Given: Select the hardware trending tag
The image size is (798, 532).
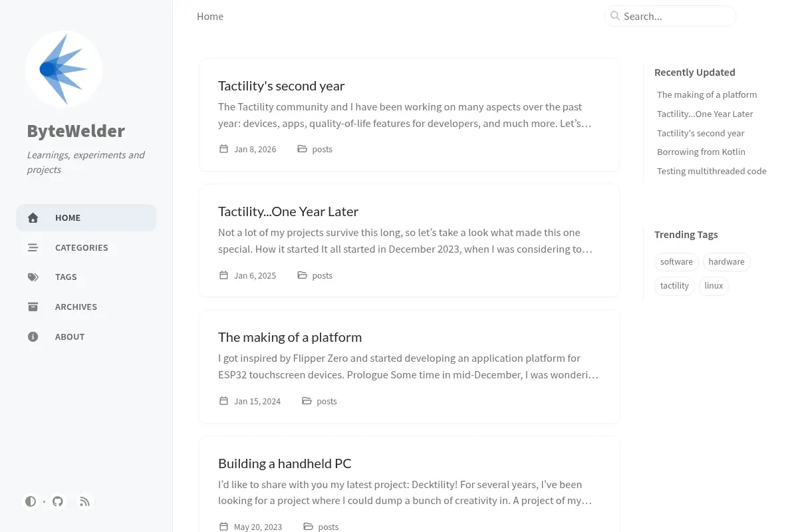Looking at the screenshot, I should 726,262.
